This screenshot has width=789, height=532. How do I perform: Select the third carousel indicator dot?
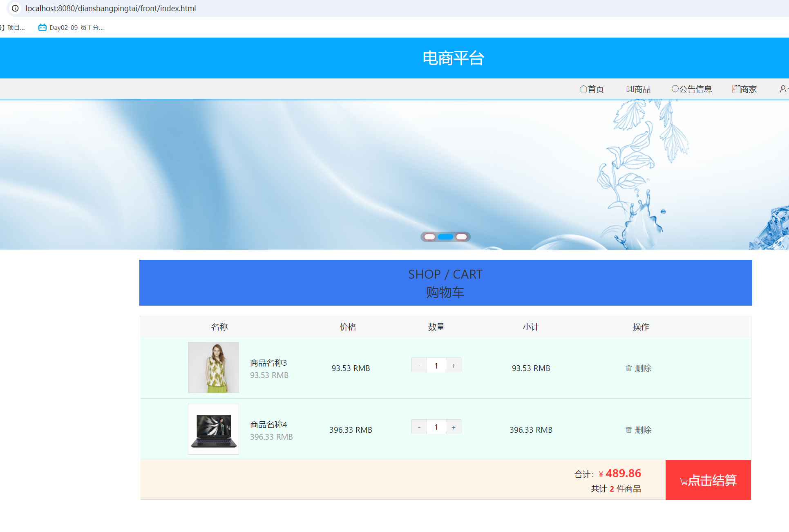click(461, 237)
